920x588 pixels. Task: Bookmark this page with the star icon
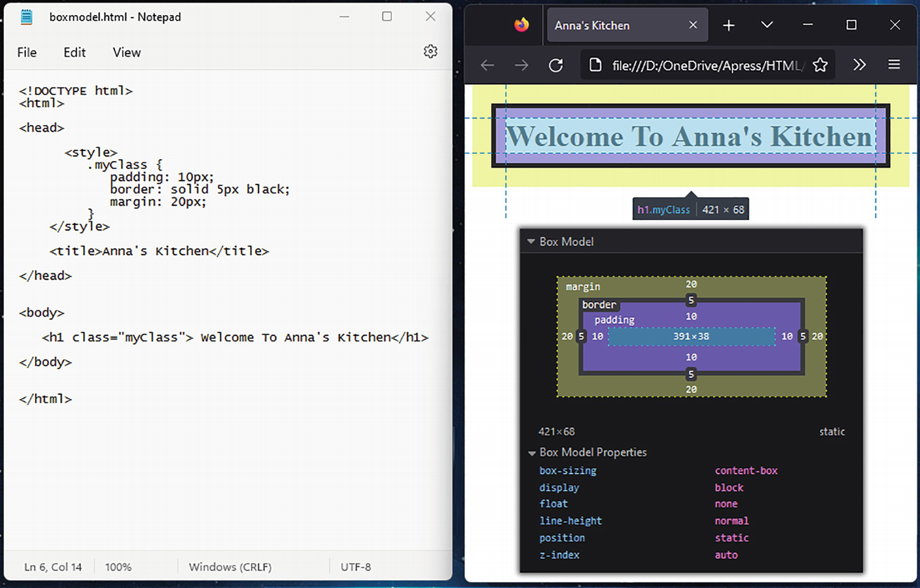pyautogui.click(x=820, y=65)
